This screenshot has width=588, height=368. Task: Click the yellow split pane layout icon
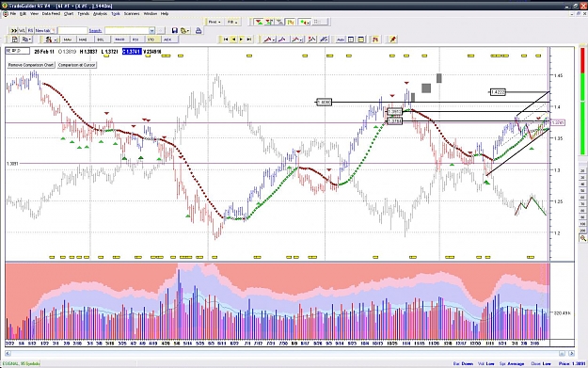[360, 40]
